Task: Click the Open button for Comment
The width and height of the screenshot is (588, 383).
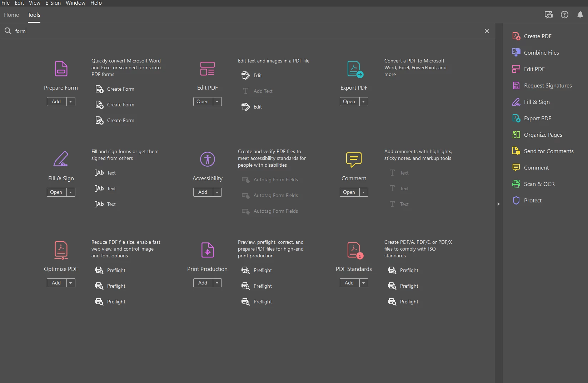Action: coord(349,192)
